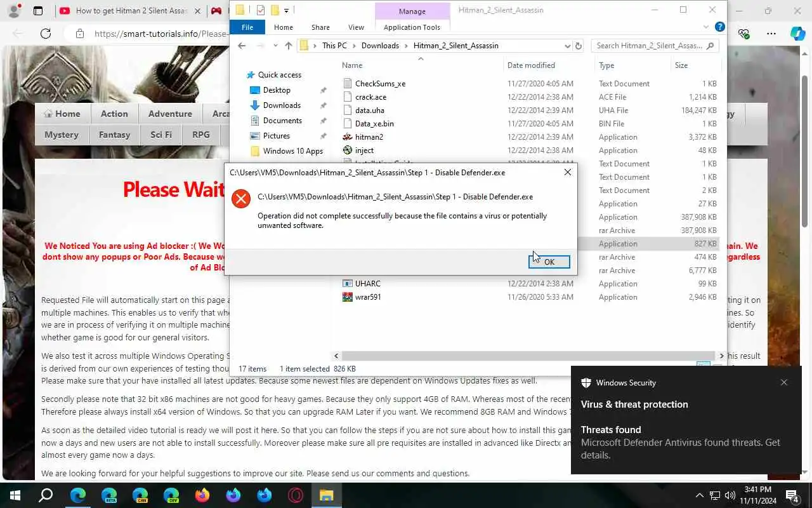Screen dimensions: 812x508
Task: Open the Mystery games category
Action: tap(62, 135)
